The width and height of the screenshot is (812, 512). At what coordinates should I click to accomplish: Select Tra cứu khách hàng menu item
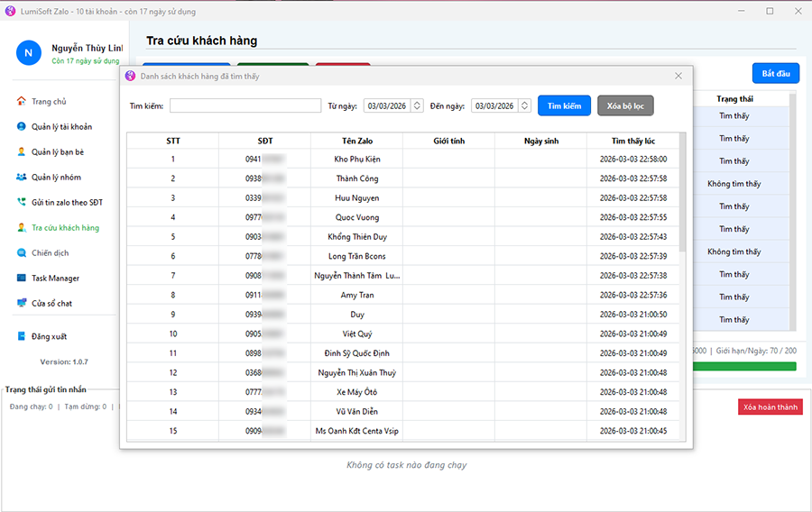click(x=65, y=228)
